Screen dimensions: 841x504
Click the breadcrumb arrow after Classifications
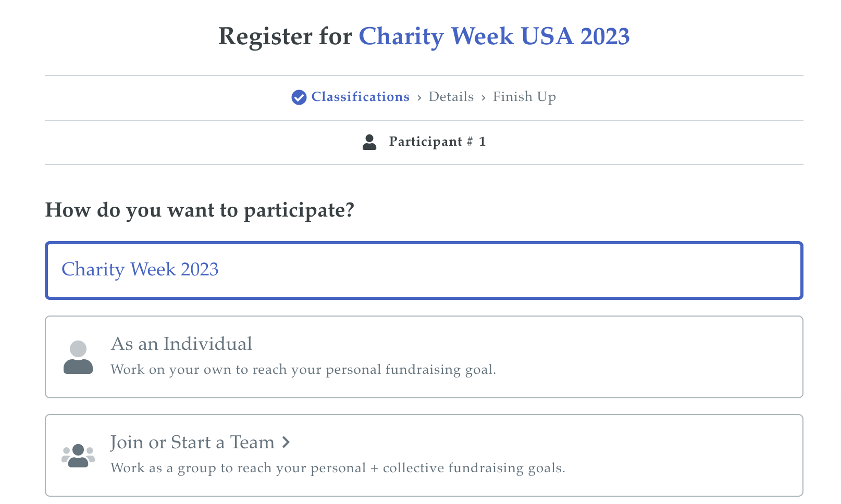tap(419, 97)
